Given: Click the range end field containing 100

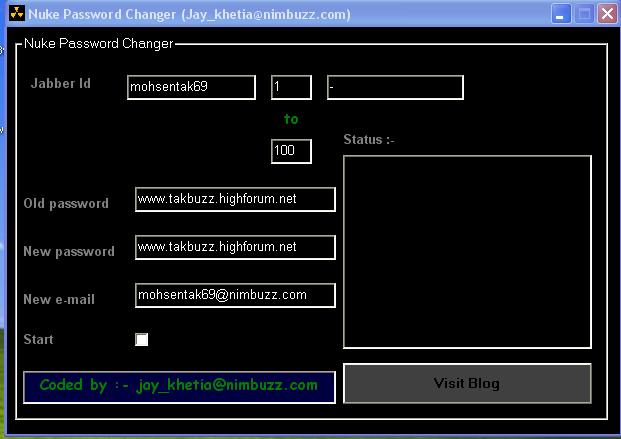Looking at the screenshot, I should (x=291, y=151).
